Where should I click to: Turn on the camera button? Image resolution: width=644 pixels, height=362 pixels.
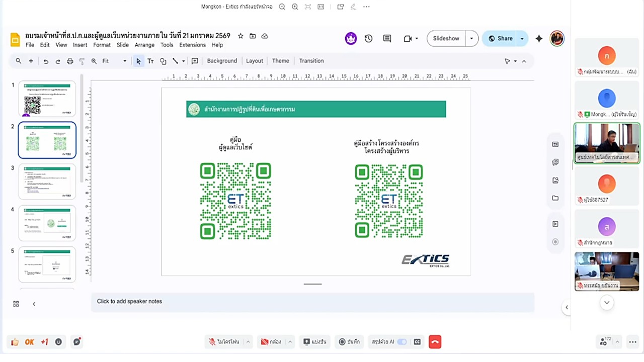271,342
